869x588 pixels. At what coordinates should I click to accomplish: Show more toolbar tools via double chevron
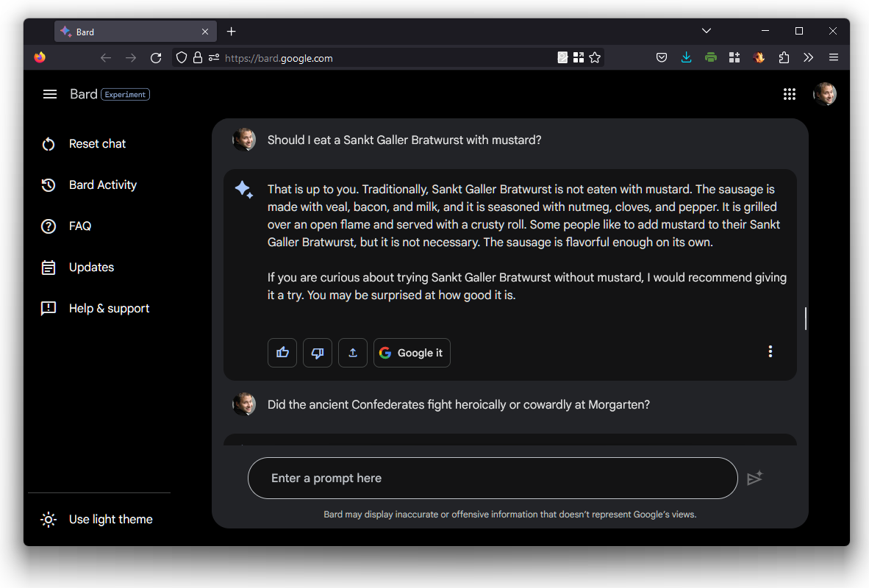[808, 57]
